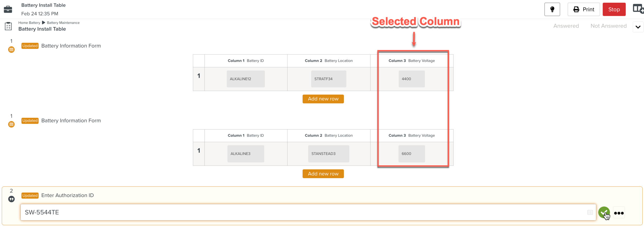Click the lightbulb hint button
This screenshot has width=644, height=227.
pos(552,10)
